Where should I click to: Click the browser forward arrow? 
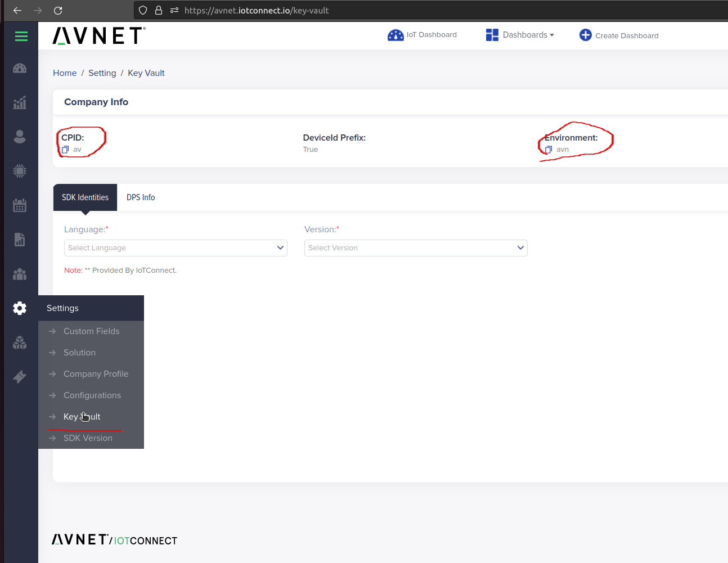tap(38, 10)
